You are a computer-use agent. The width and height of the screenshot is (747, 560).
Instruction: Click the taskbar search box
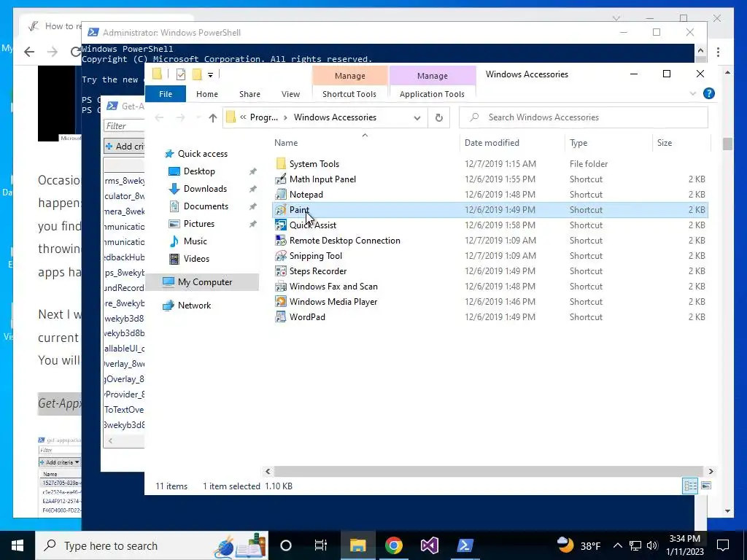152,545
